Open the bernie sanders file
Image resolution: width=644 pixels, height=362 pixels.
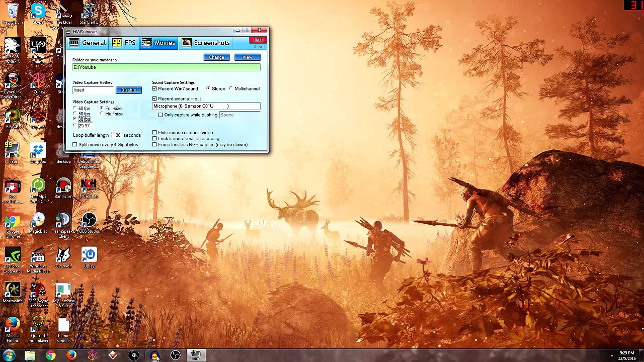point(63,330)
